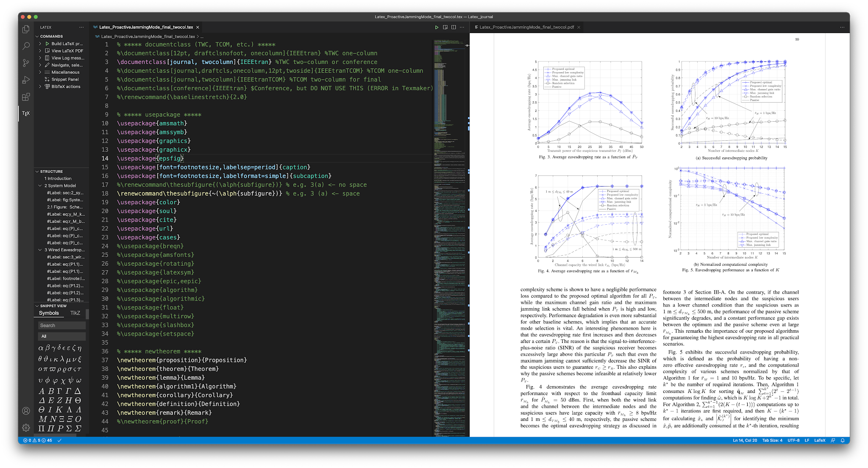Viewport: 868px width, 468px height.
Task: Click the split editor right icon
Action: click(x=453, y=27)
